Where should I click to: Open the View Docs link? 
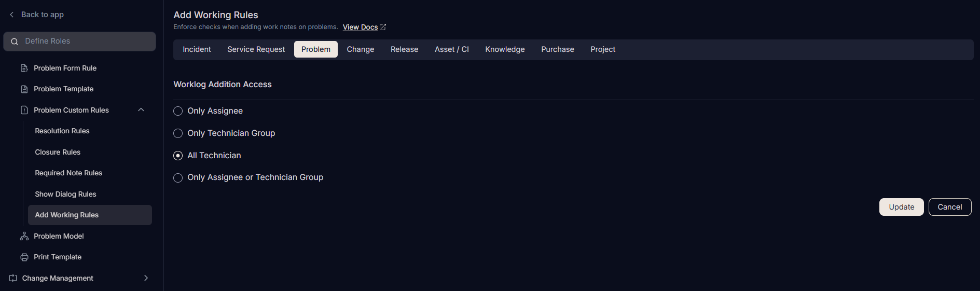(x=361, y=27)
